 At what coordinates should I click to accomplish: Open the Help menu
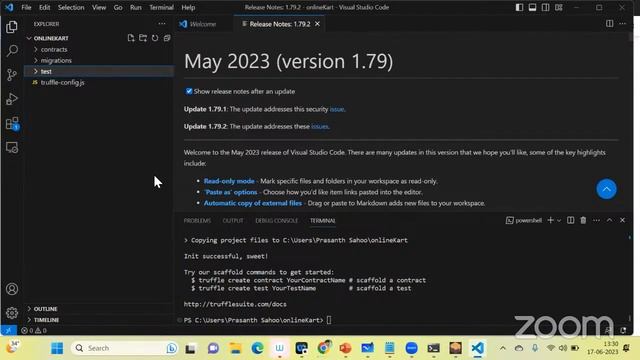(188, 7)
